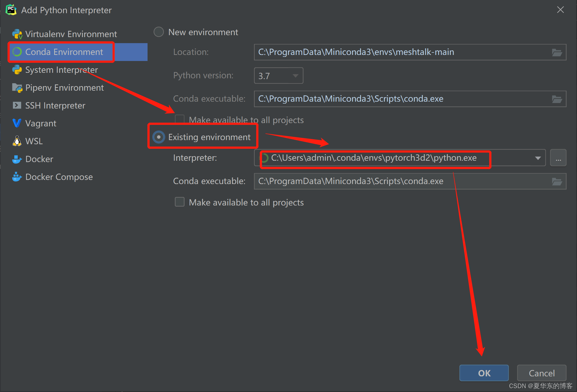Expand the Interpreter path dropdown arrow
The height and width of the screenshot is (392, 577).
point(538,158)
